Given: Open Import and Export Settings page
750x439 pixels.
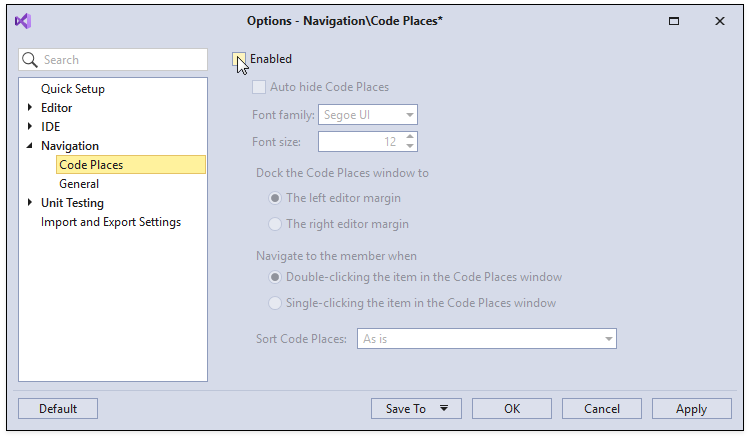Looking at the screenshot, I should [x=111, y=222].
